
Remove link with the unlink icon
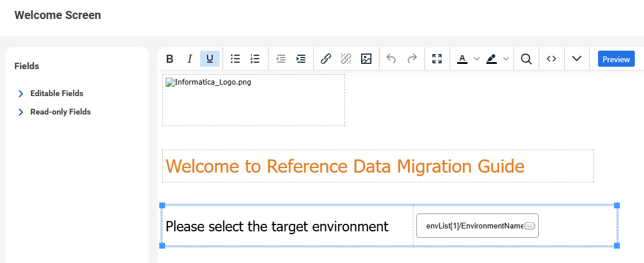point(346,59)
